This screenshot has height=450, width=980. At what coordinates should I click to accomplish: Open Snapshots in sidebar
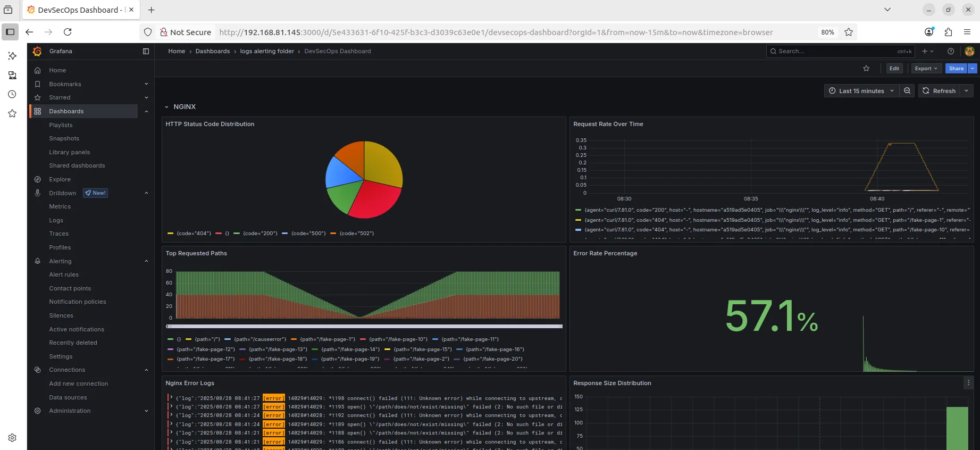point(64,138)
